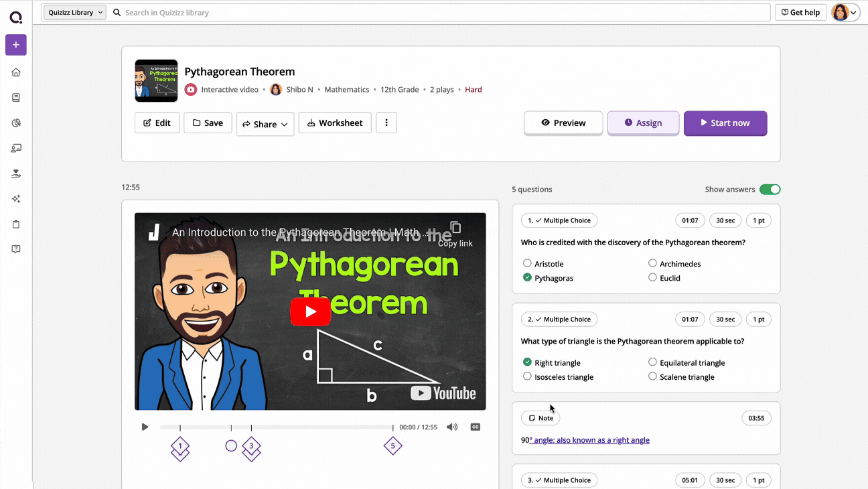
Task: Open the library icon in sidebar
Action: pyautogui.click(x=16, y=98)
